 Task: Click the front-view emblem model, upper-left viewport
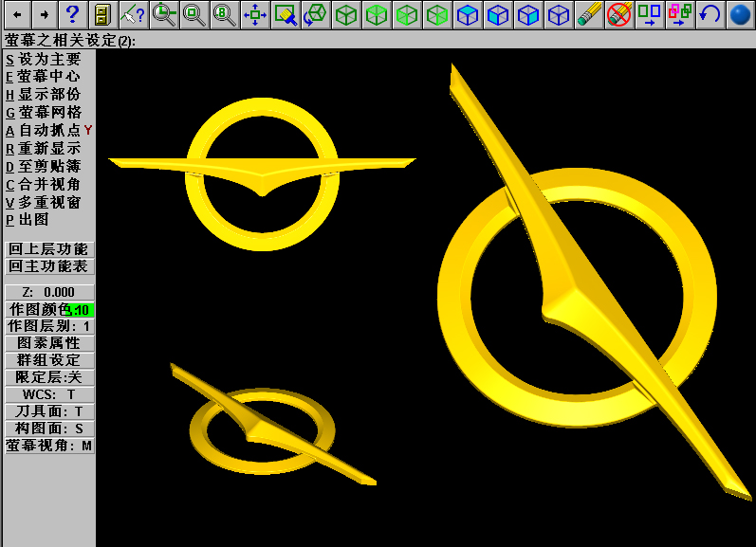click(263, 174)
